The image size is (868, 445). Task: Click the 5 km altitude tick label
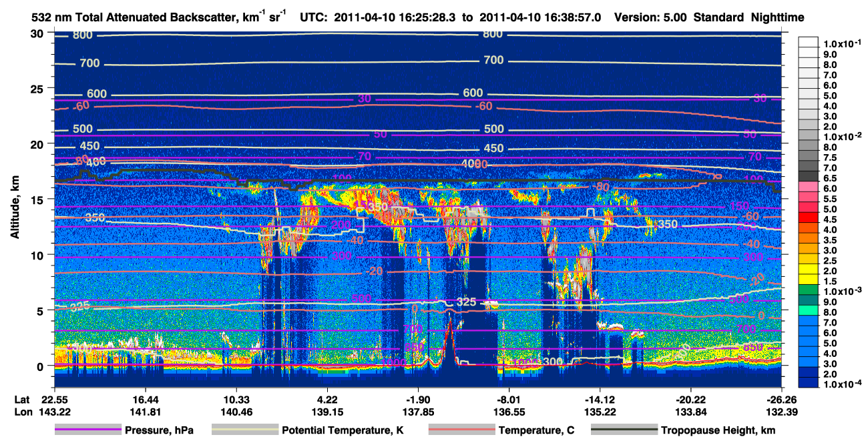[41, 310]
